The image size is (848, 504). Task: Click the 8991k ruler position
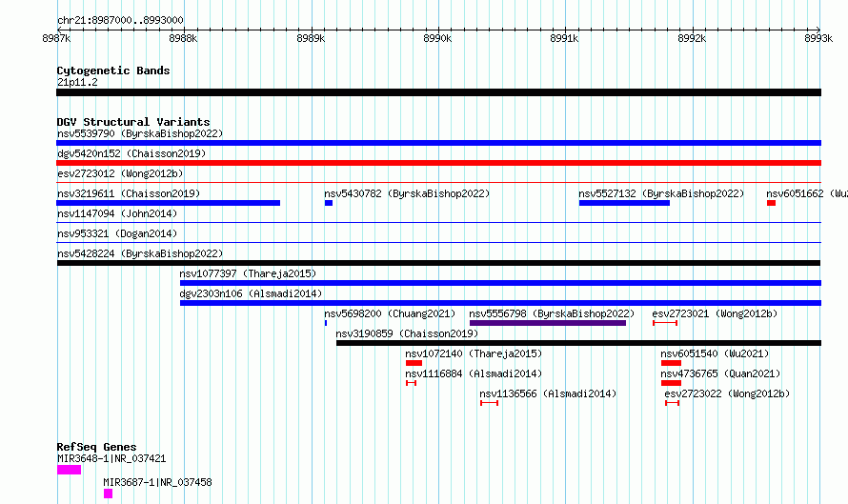(565, 38)
